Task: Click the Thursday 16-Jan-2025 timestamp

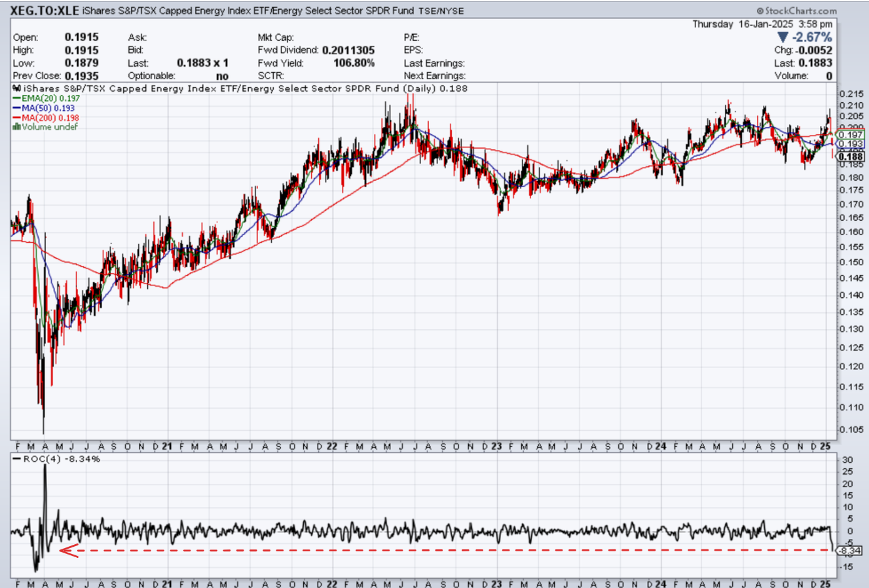Action: [762, 24]
